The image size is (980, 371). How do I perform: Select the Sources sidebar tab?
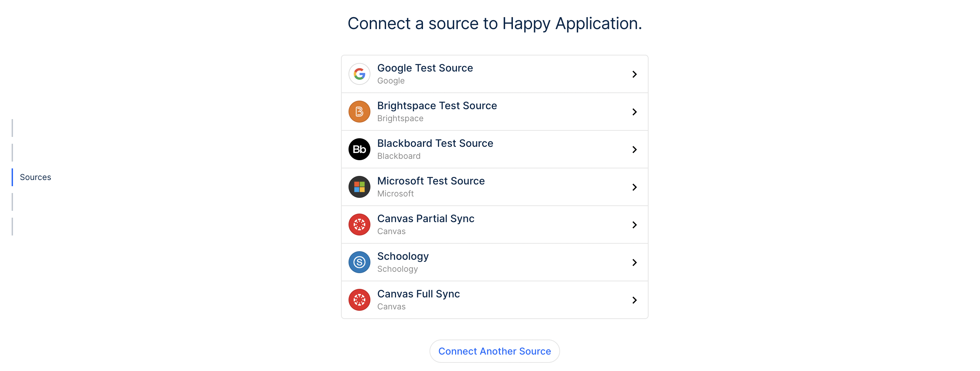(x=36, y=178)
